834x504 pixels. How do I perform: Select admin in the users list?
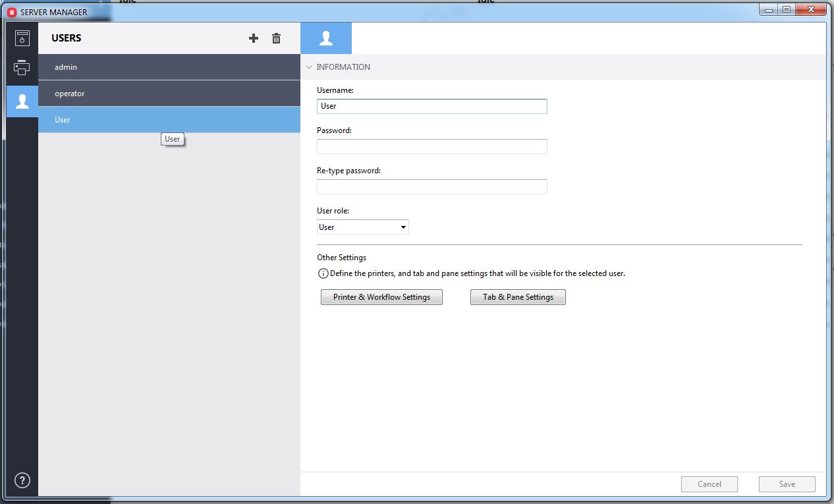(x=169, y=67)
